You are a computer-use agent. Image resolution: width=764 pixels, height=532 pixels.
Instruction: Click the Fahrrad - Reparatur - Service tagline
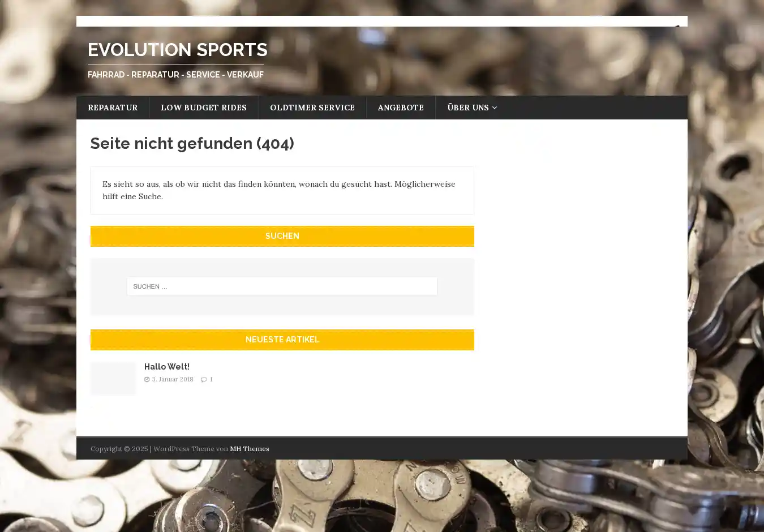(175, 75)
